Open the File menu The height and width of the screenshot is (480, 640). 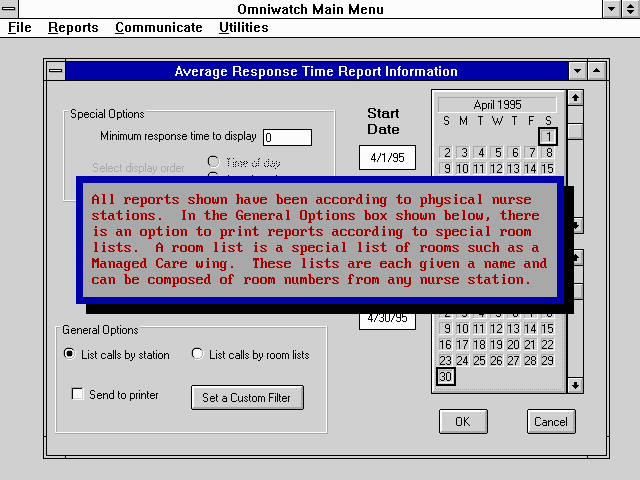[20, 28]
